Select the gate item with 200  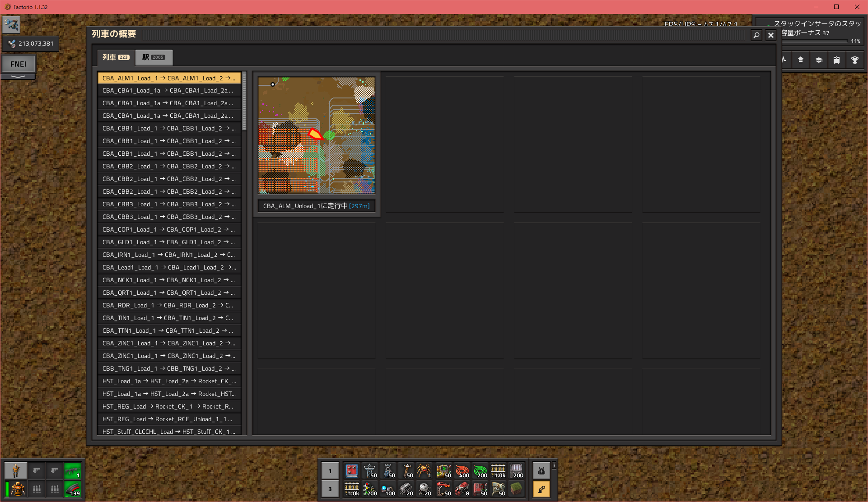516,471
